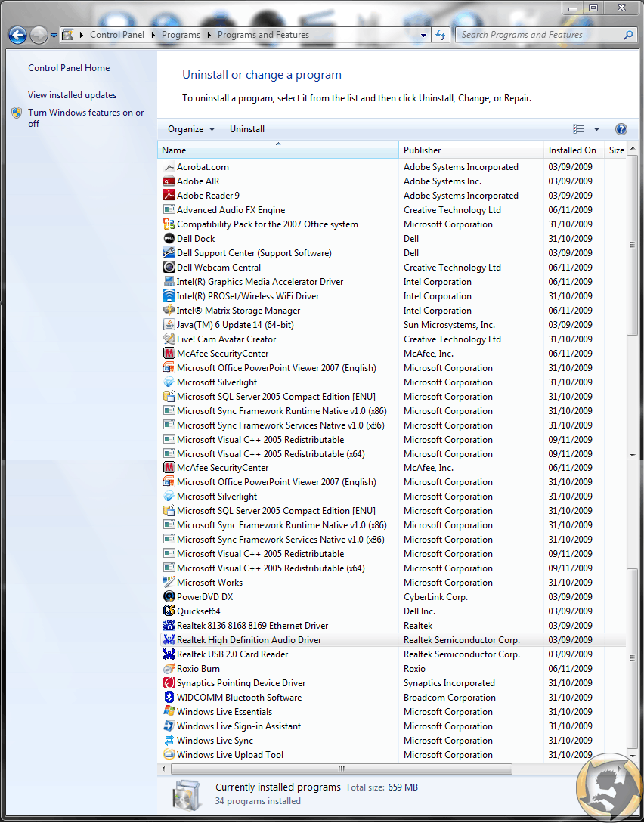Sort the list by Installed On column

574,150
